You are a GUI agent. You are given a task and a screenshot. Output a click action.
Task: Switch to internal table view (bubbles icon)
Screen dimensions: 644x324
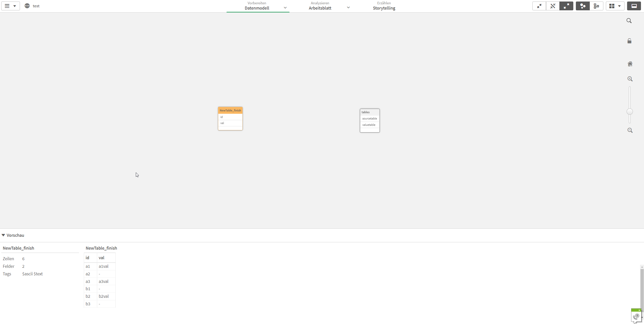[x=583, y=6]
